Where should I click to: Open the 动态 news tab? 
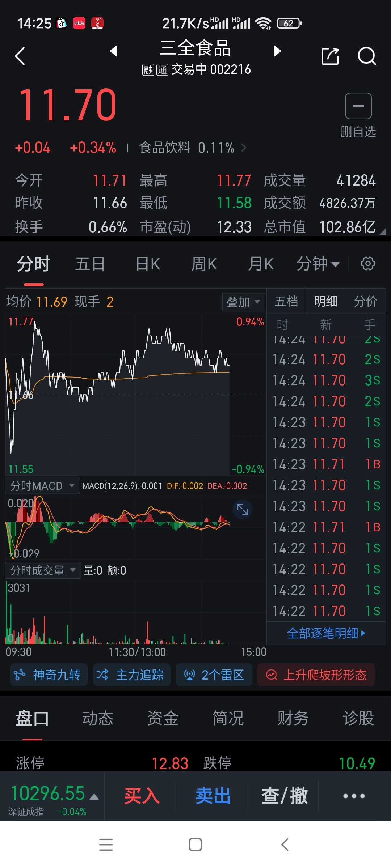98,718
